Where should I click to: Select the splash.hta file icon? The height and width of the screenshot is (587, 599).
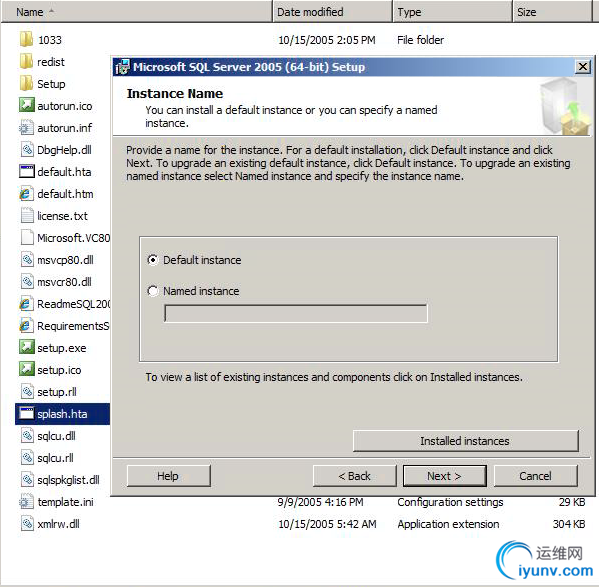[26, 414]
